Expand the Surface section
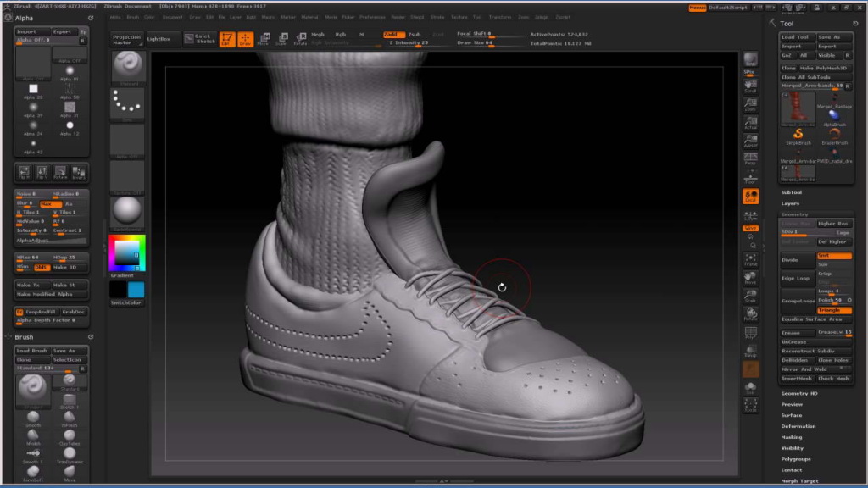868x488 pixels. 792,415
